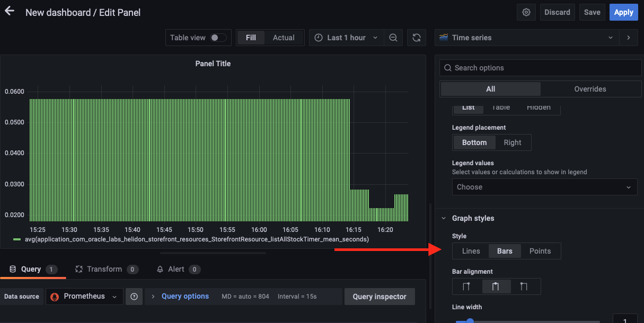Click the 'MD = auto = 804' text
644x323 pixels.
245,297
